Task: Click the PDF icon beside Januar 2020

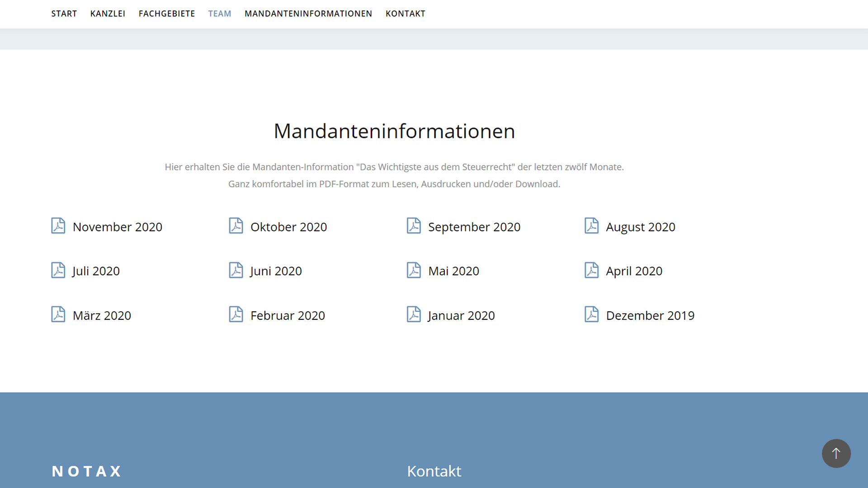Action: pyautogui.click(x=414, y=314)
